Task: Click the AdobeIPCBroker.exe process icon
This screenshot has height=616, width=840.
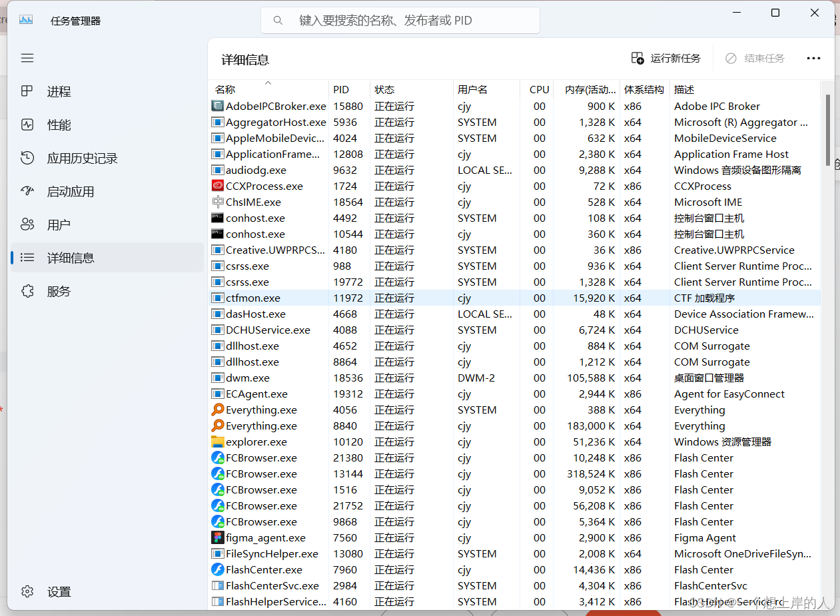Action: (x=217, y=106)
